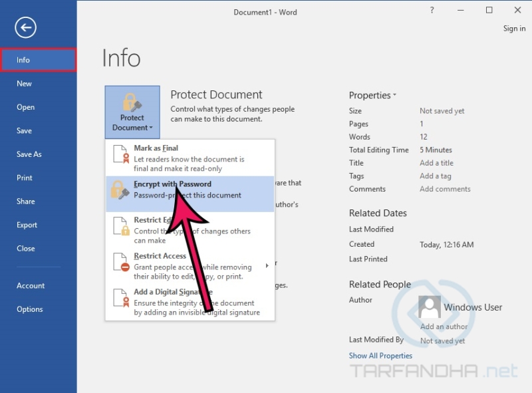Select the Info tab
Viewport: 532px width, 393px height.
tap(39, 60)
